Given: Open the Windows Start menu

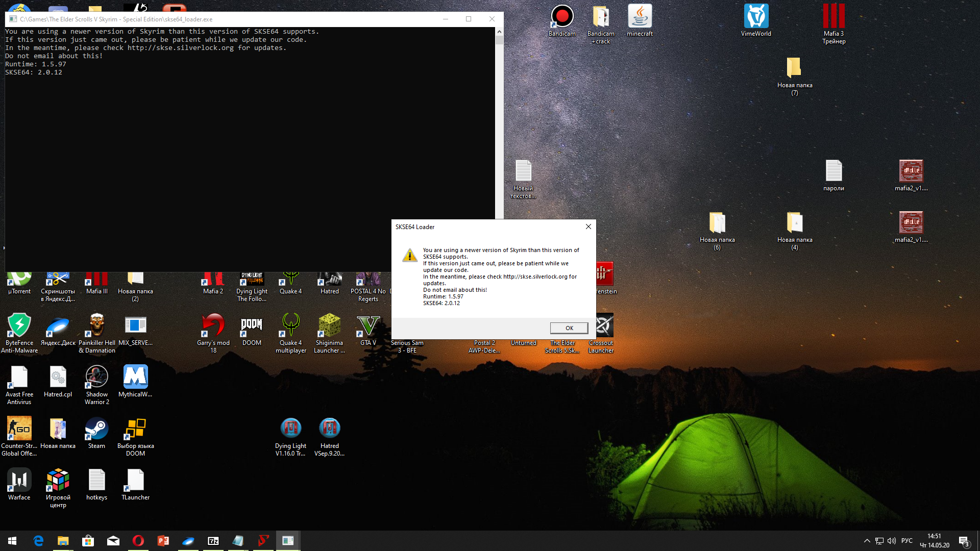Looking at the screenshot, I should coord(12,541).
